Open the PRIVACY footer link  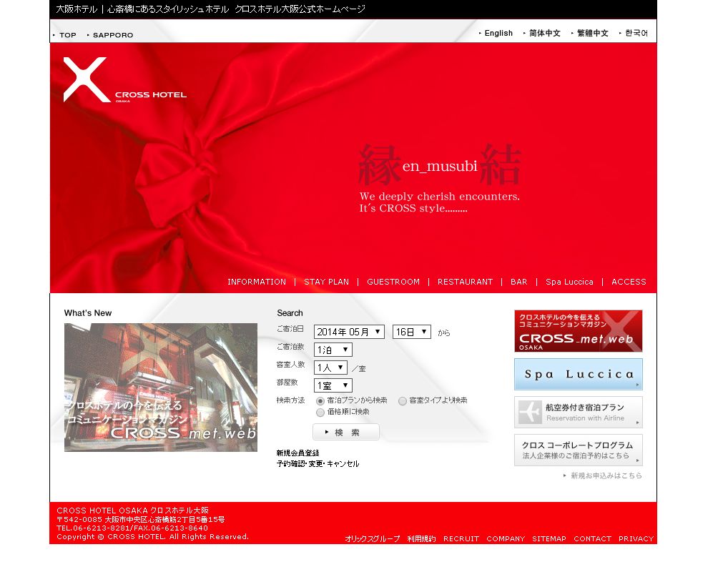[636, 539]
